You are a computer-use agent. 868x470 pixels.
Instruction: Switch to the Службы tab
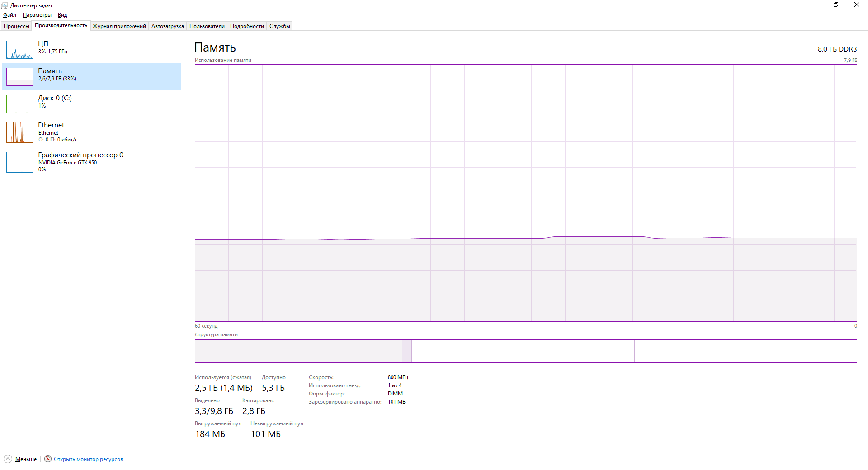[x=280, y=26]
